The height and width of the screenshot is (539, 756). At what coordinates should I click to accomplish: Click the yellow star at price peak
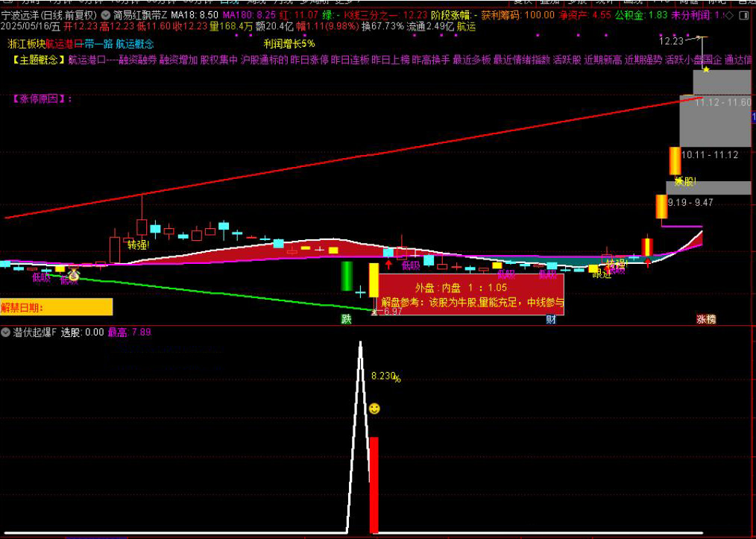pyautogui.click(x=705, y=69)
